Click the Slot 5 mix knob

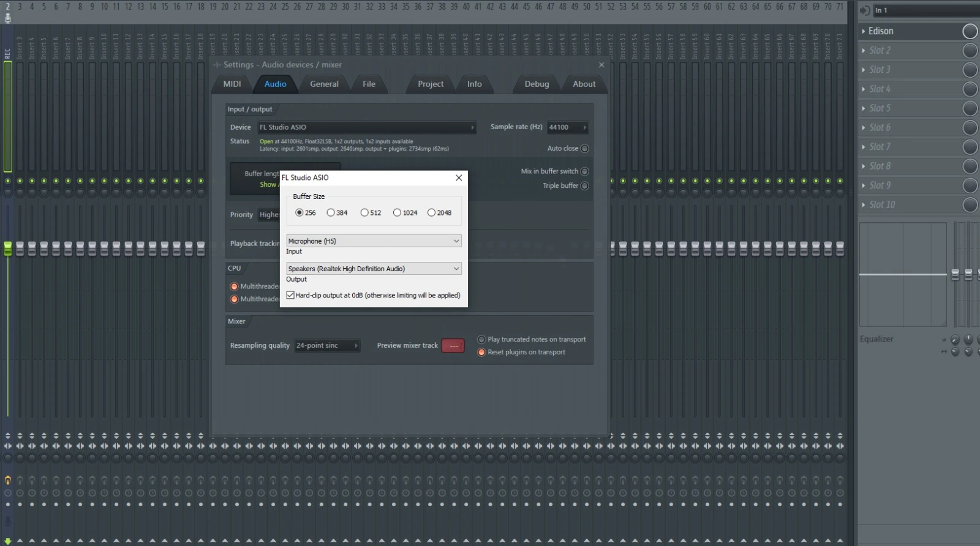[x=970, y=108]
